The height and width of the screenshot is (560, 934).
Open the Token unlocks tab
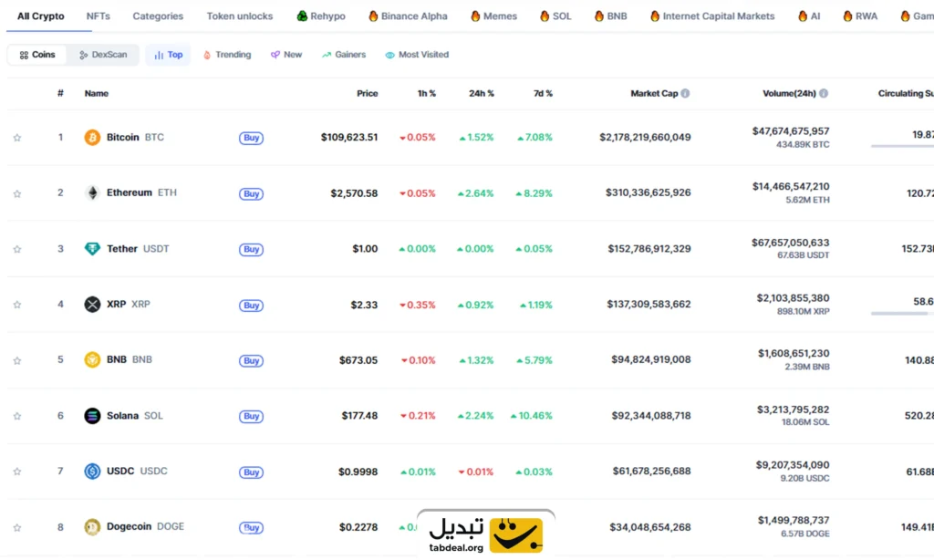[240, 16]
